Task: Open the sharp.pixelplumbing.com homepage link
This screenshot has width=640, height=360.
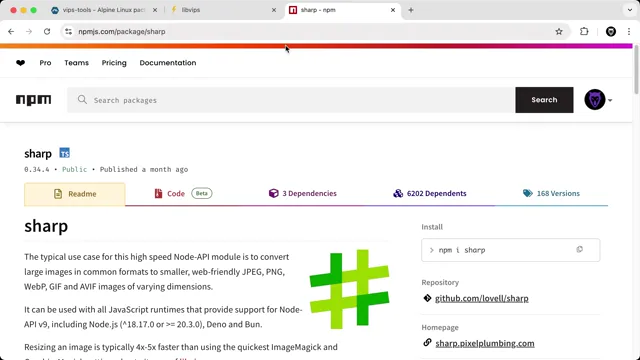Action: (x=485, y=343)
